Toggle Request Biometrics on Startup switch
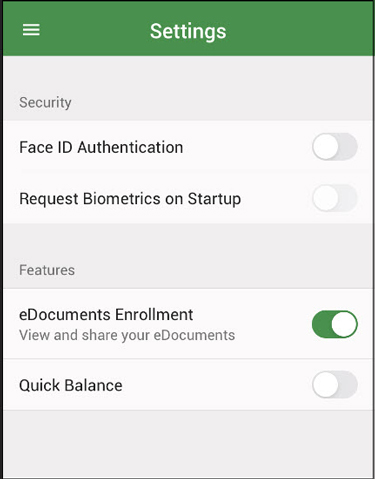This screenshot has width=375, height=479. (x=335, y=198)
